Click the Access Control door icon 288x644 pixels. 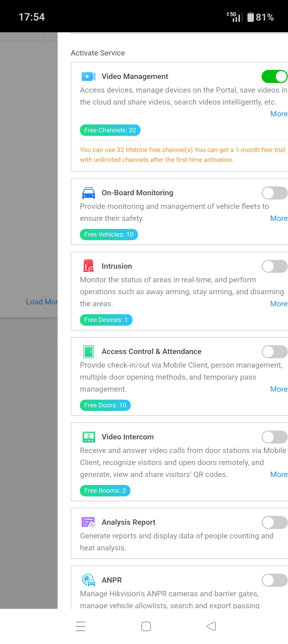pos(89,352)
